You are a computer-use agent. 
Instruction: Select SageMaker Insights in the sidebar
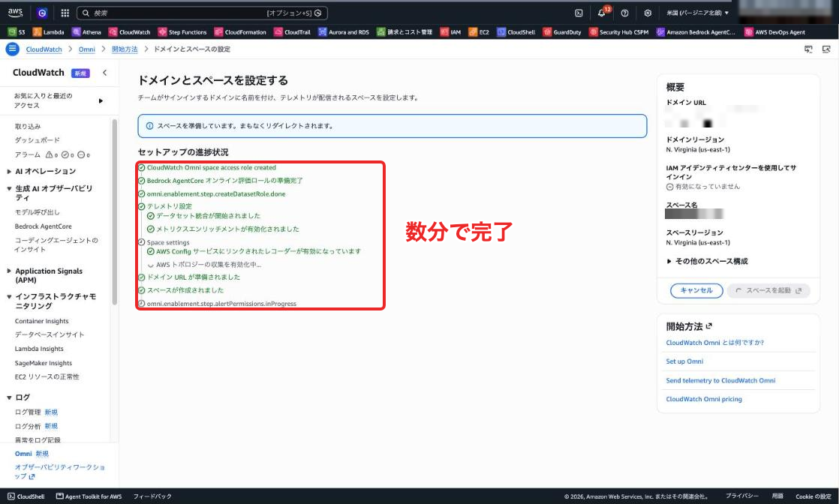point(44,363)
